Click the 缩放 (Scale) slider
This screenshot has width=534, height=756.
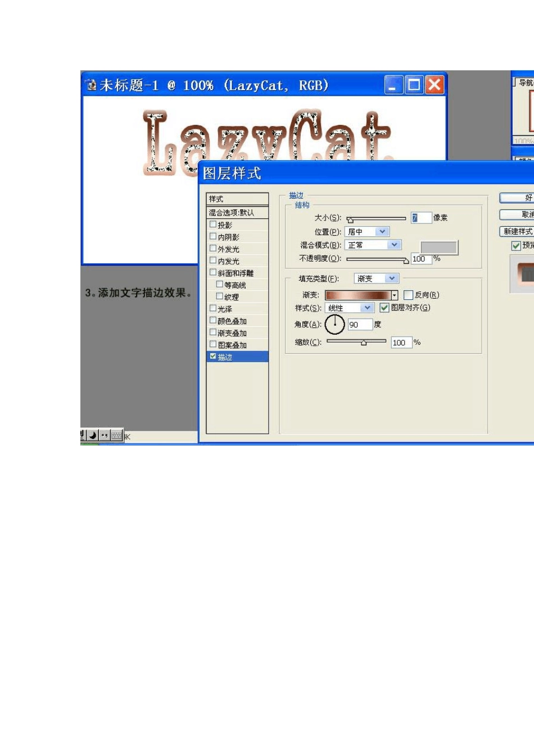pos(356,341)
